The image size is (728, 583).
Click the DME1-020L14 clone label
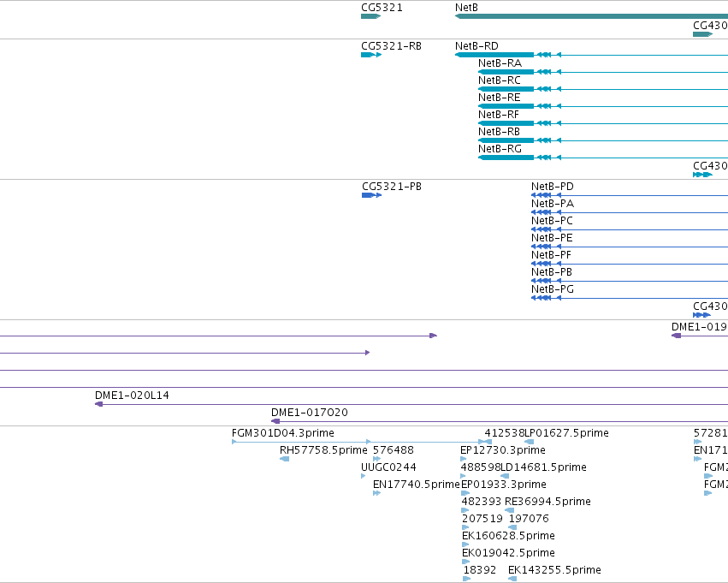click(132, 396)
